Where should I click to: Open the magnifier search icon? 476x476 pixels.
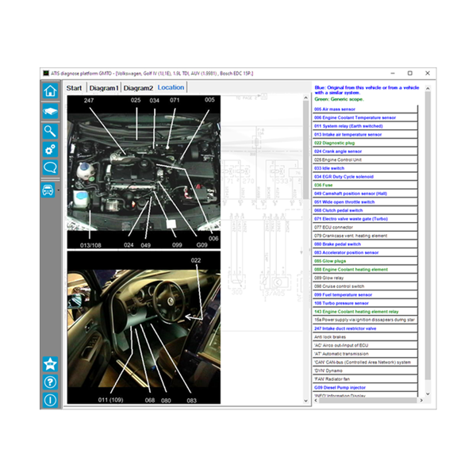(50, 131)
